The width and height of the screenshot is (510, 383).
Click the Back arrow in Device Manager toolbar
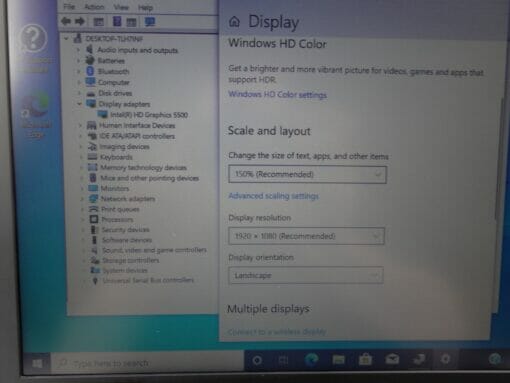click(66, 21)
